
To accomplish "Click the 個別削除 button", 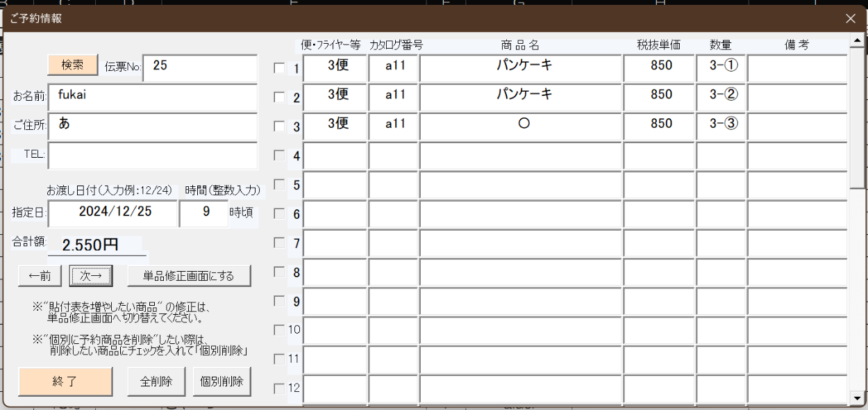I will coord(222,382).
